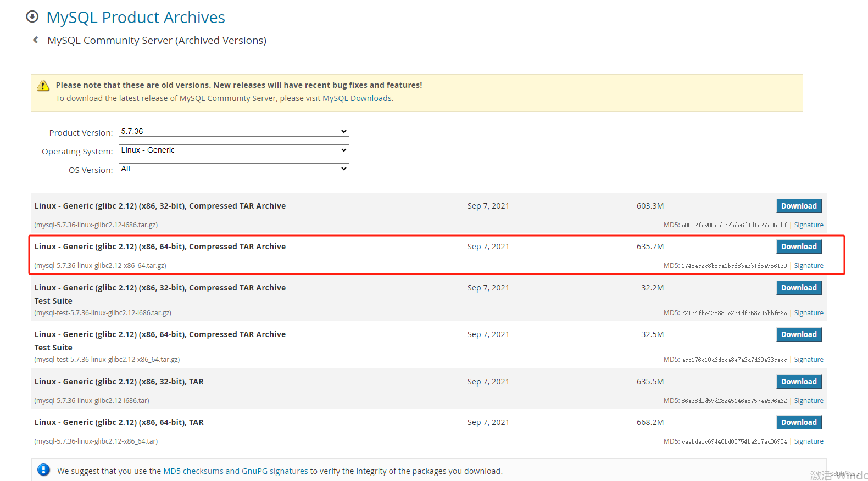The width and height of the screenshot is (868, 481).
Task: Download the 64-bit Test Suite archive 32.5M
Action: pyautogui.click(x=799, y=334)
